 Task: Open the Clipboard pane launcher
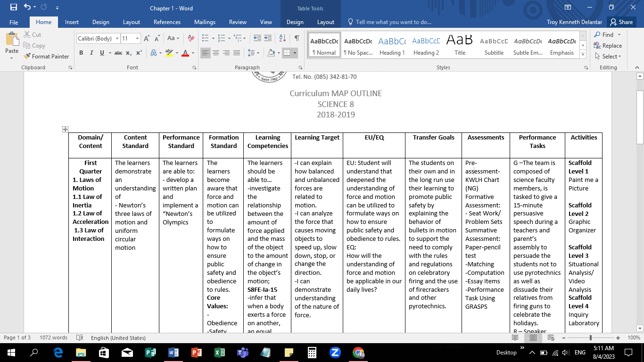click(70, 68)
